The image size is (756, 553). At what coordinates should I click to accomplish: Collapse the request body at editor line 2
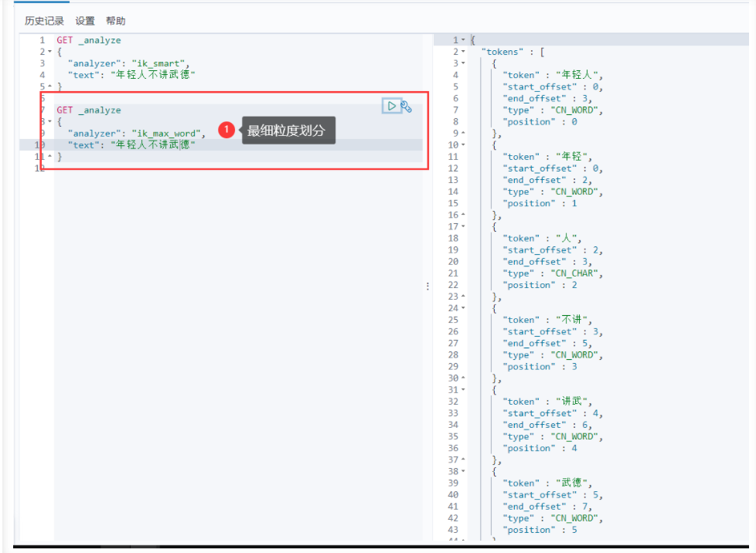click(49, 52)
